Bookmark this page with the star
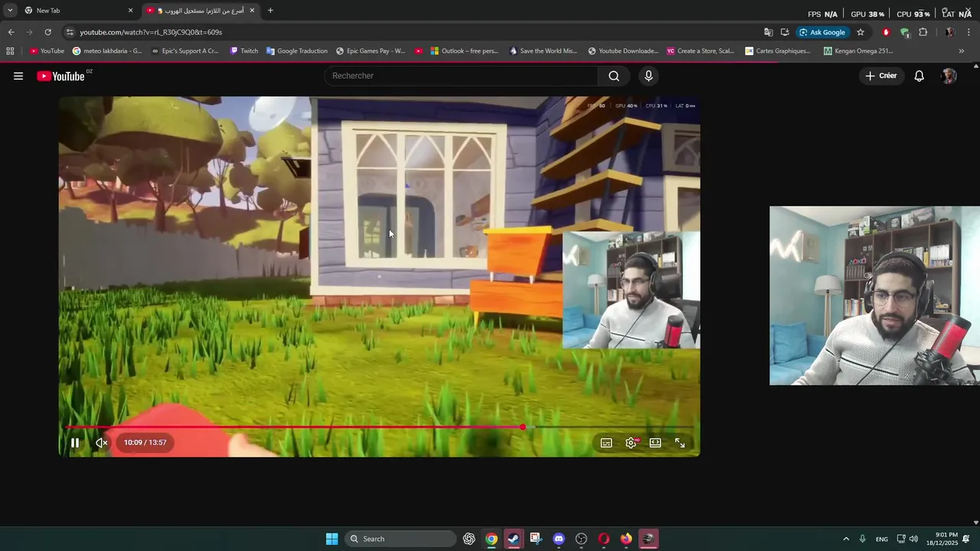The width and height of the screenshot is (980, 551). click(861, 32)
